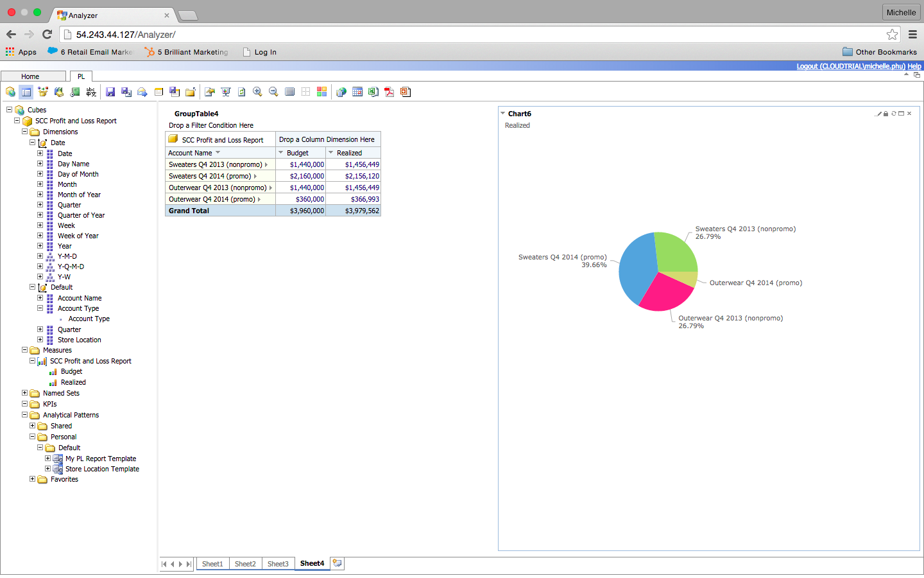Expand the Sweaters Q4 2013 (nonpromo) row arrow
Image resolution: width=924 pixels, height=578 pixels.
point(266,164)
